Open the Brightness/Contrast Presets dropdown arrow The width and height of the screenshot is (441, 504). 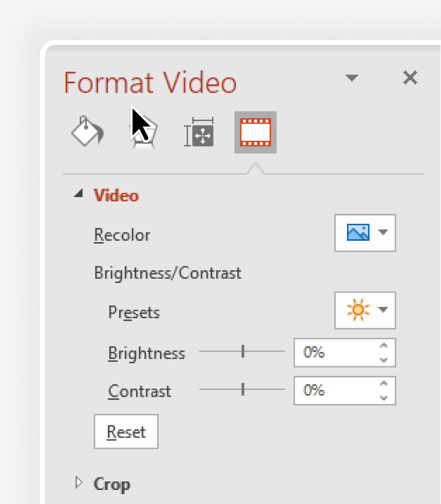383,309
